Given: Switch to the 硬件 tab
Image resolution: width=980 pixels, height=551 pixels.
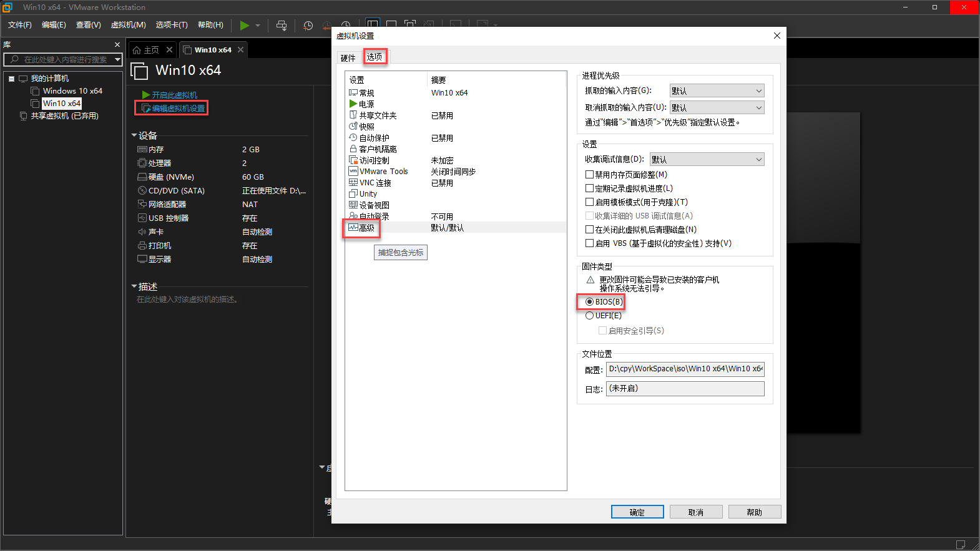Looking at the screenshot, I should [x=348, y=58].
